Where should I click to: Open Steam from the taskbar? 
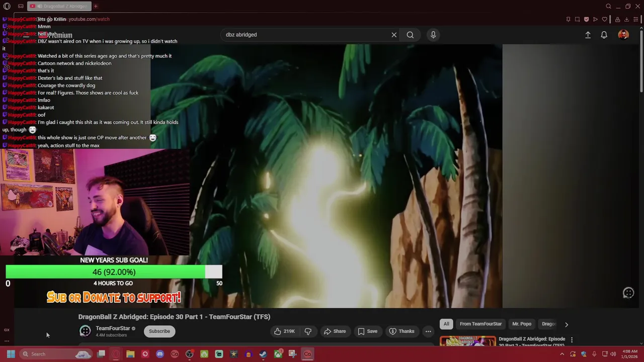263,354
